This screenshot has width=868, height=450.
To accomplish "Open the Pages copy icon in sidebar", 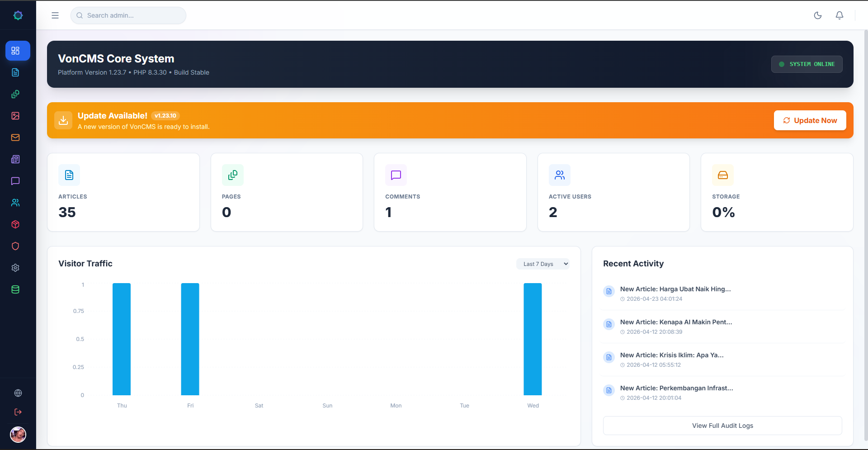I will (15, 94).
